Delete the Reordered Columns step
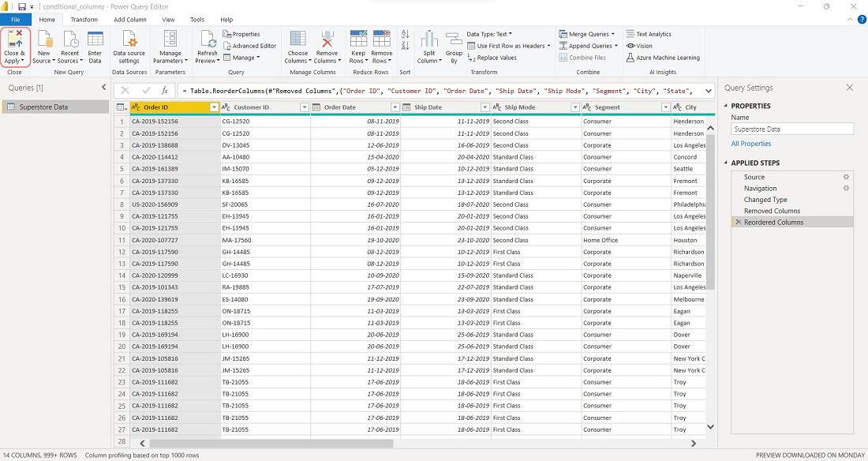This screenshot has height=461, width=868. (x=738, y=222)
